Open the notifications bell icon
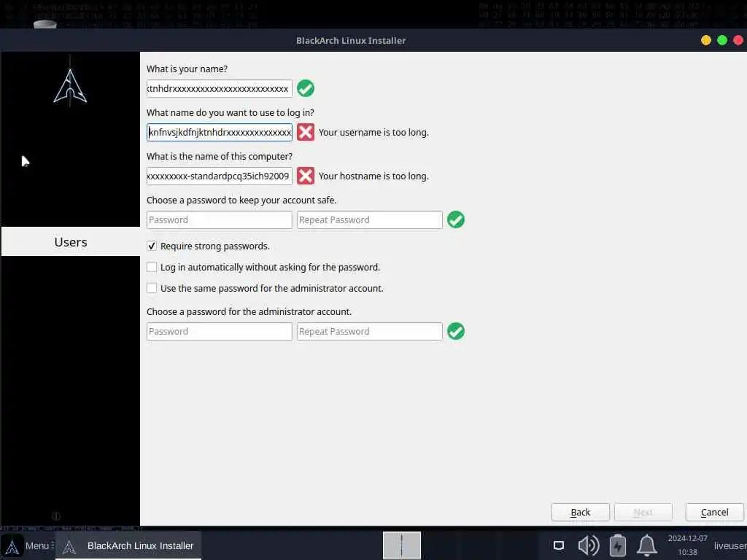Image resolution: width=747 pixels, height=560 pixels. coord(647,545)
